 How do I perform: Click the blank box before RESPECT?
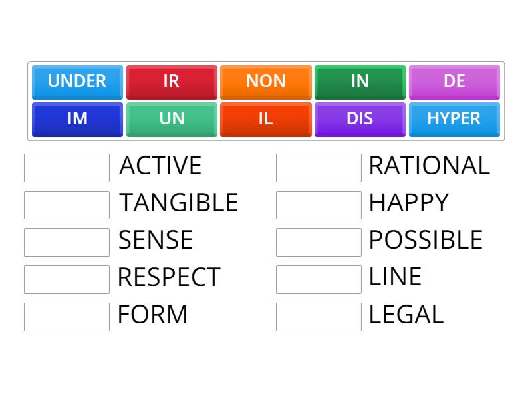click(x=66, y=278)
